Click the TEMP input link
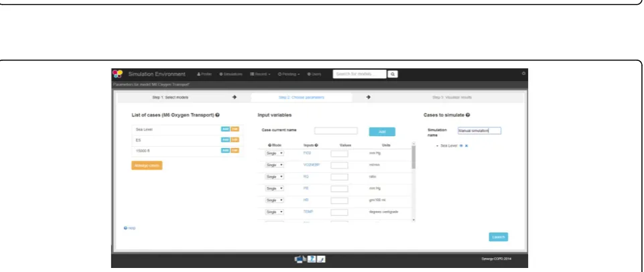The height and width of the screenshot is (272, 644). tap(308, 212)
